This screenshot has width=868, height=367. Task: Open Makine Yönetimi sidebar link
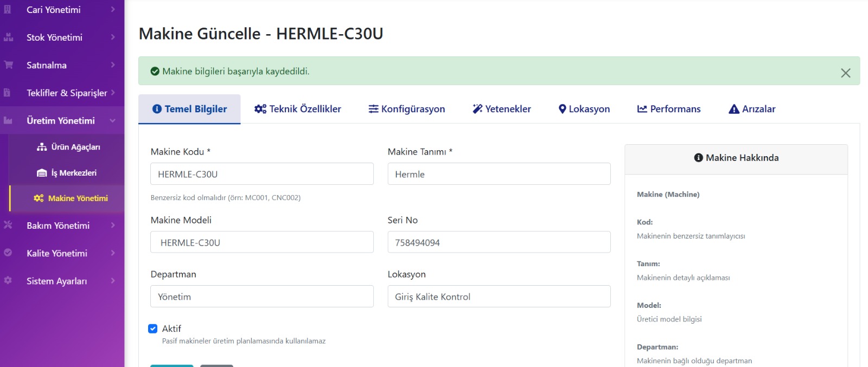click(78, 198)
